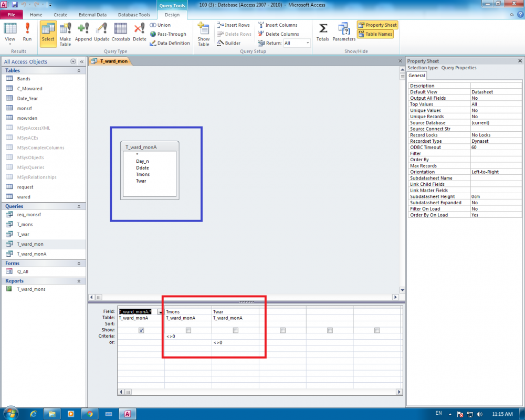
Task: Uncheck Show box for T_ward_monA.* column
Action: click(x=141, y=331)
